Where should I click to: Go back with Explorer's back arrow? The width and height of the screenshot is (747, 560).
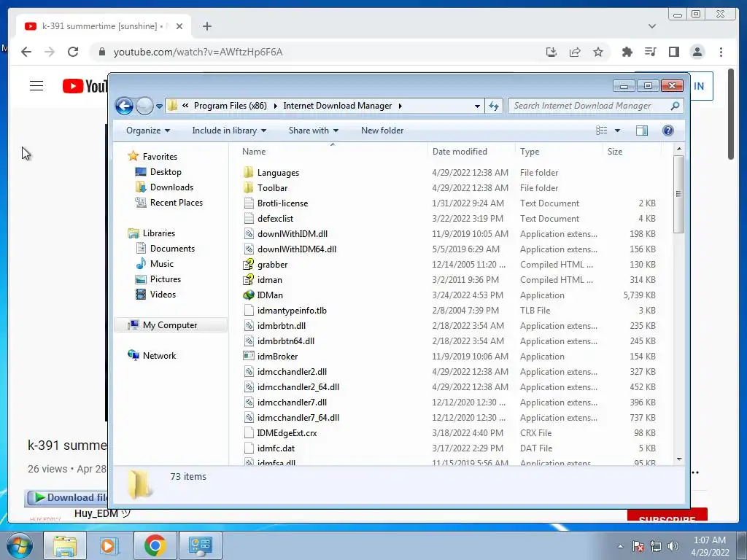pyautogui.click(x=124, y=106)
